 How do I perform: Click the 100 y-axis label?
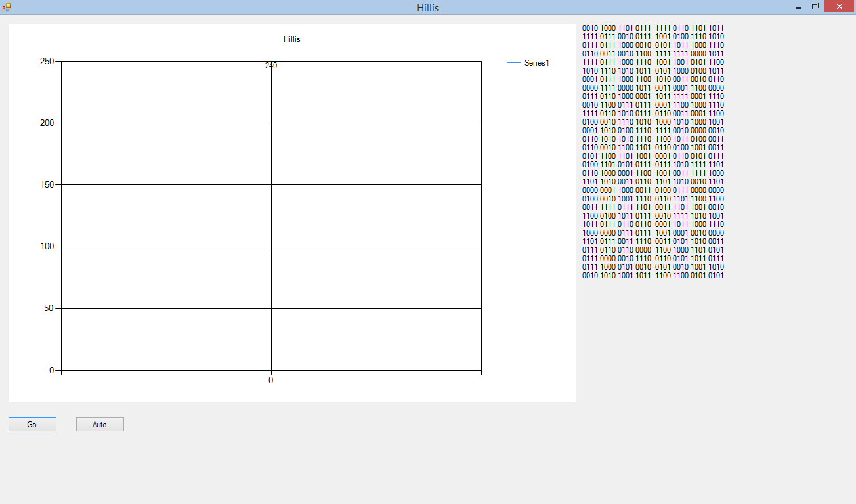coord(47,247)
